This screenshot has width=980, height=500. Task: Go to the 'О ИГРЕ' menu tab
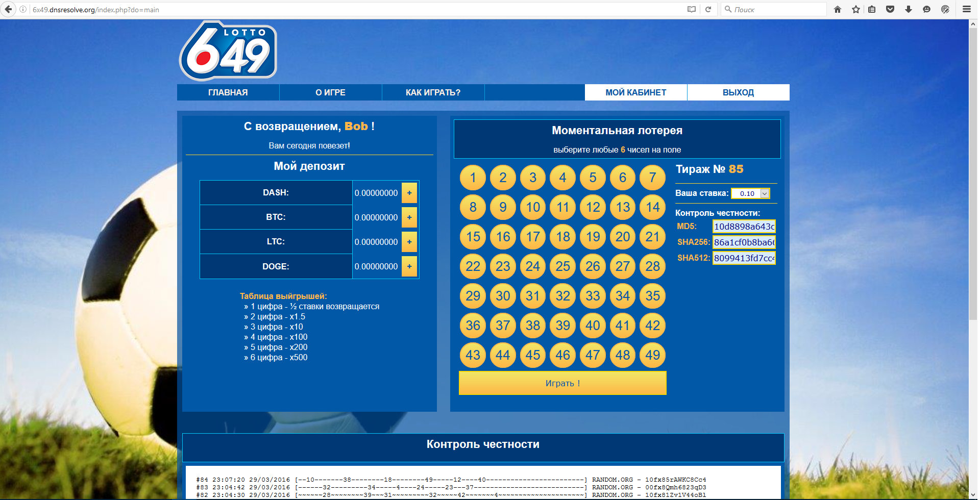[x=330, y=92]
